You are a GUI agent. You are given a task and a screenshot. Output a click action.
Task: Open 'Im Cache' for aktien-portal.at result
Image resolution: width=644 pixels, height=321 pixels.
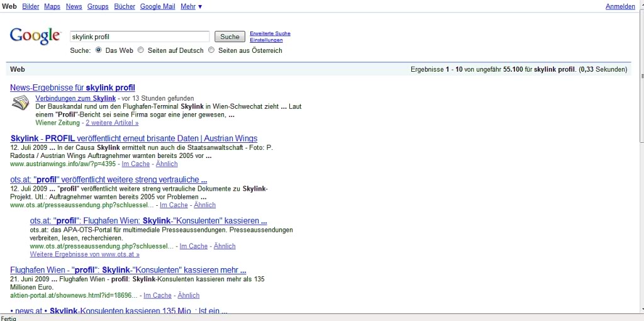tap(157, 295)
